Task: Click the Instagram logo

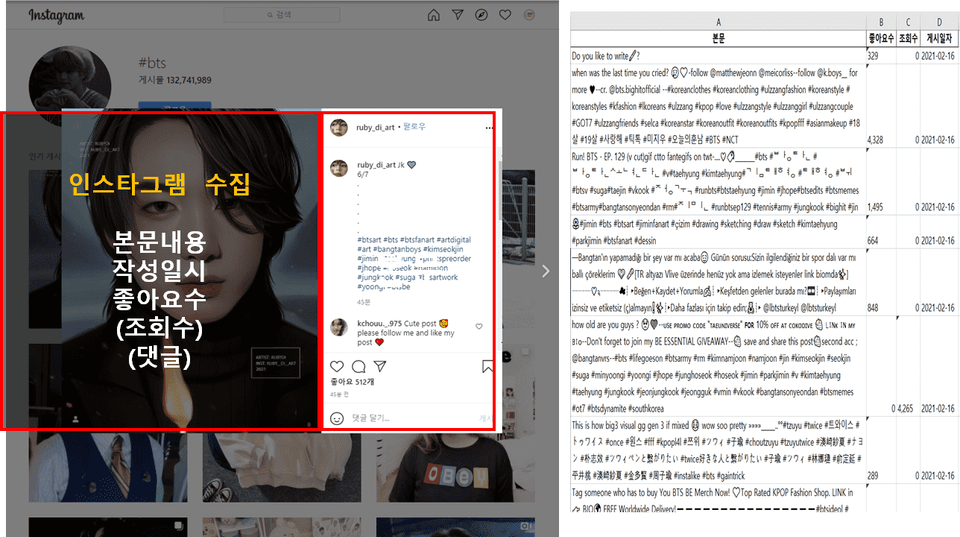Action: pyautogui.click(x=56, y=15)
